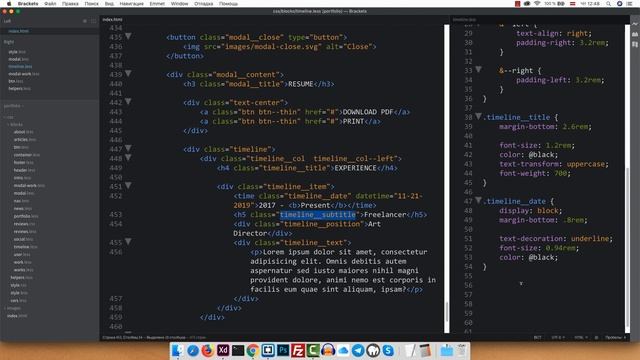Image resolution: width=640 pixels, height=360 pixels.
Task: Open working files settings gear icon
Action: (x=85, y=21)
